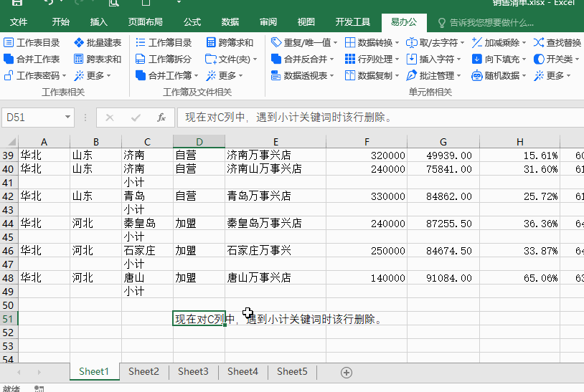Click the 插入字符 icon

coord(412,59)
